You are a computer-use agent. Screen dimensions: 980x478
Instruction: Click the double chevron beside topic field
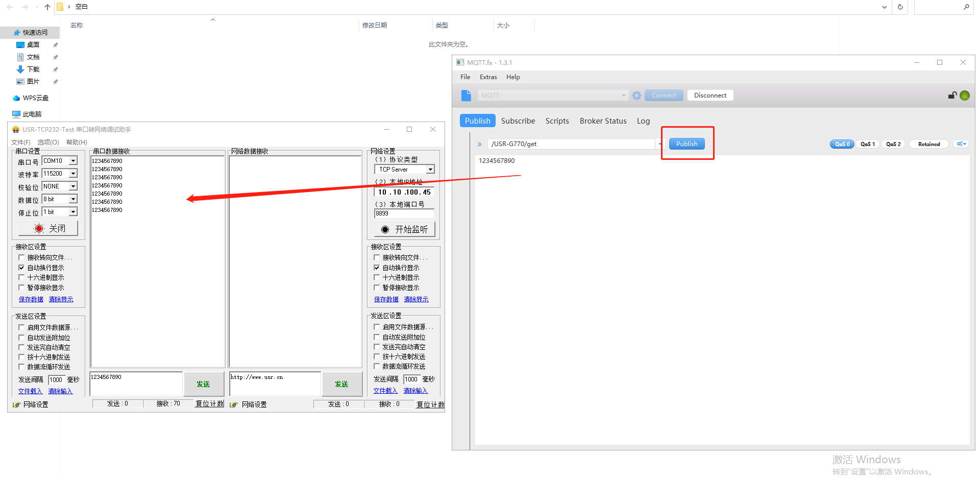(x=480, y=144)
